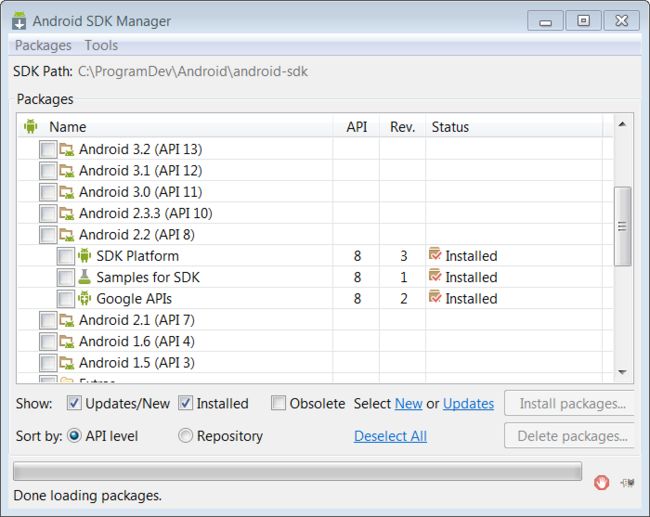The height and width of the screenshot is (517, 650).
Task: Sort packages by Repository
Action: click(185, 436)
